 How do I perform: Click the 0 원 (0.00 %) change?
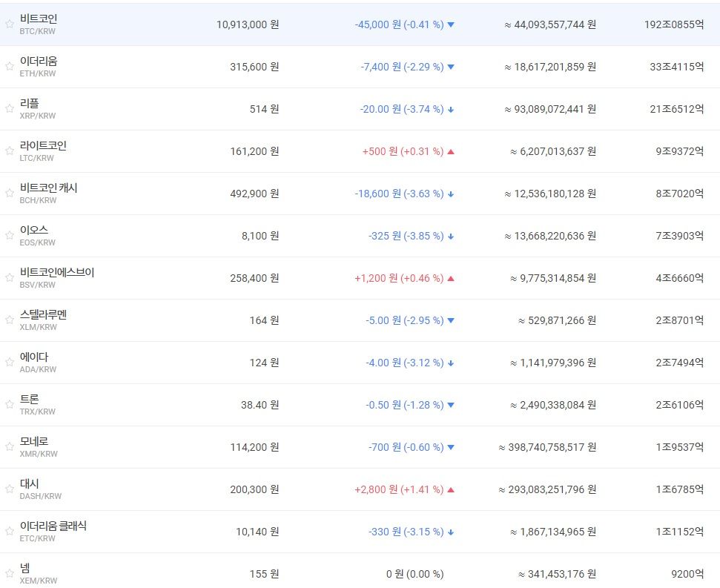415,574
